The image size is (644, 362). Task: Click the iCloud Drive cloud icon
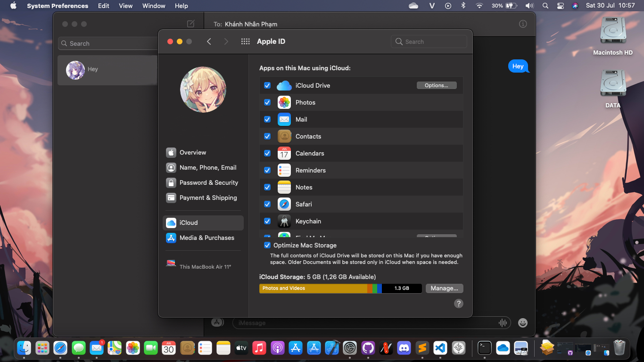tap(284, 85)
